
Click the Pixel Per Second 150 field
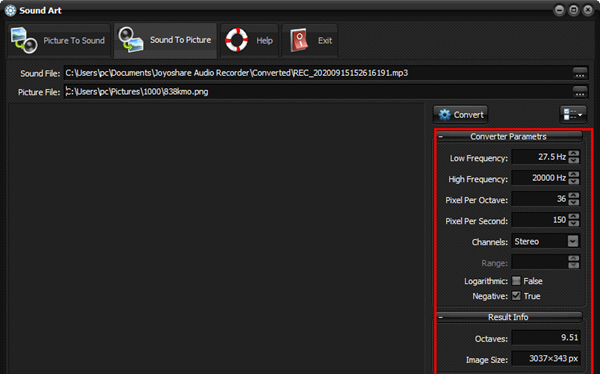point(540,220)
